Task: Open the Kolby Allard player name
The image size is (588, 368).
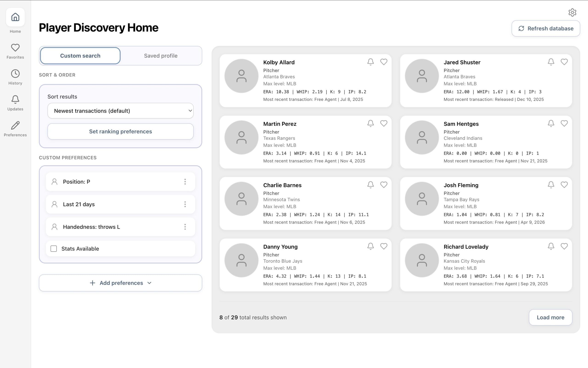Action: pos(279,62)
